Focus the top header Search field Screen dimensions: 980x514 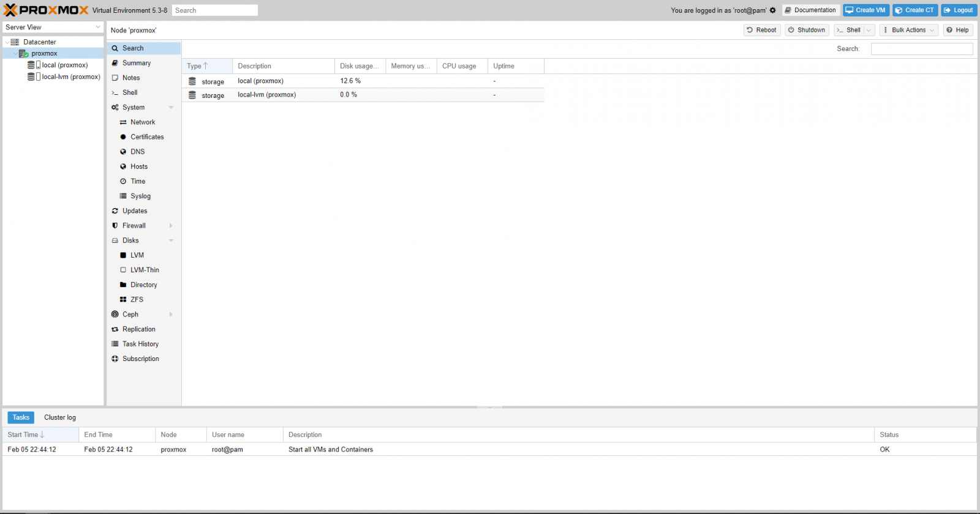(x=214, y=10)
